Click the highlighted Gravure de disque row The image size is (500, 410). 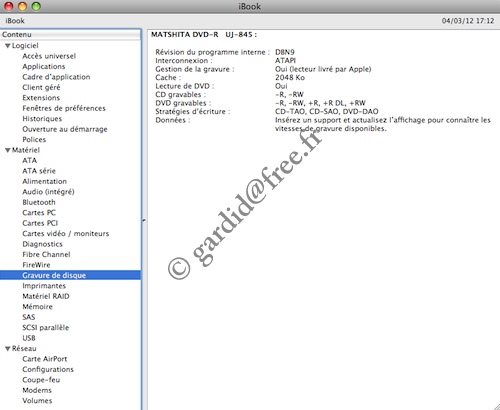[x=70, y=275]
